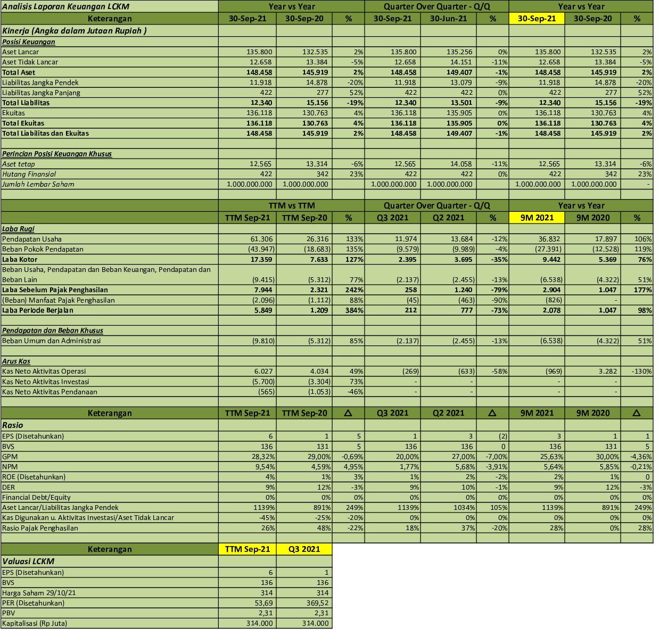The height and width of the screenshot is (644, 660).
Task: Click the 53,69 PER value
Action: [264, 603]
